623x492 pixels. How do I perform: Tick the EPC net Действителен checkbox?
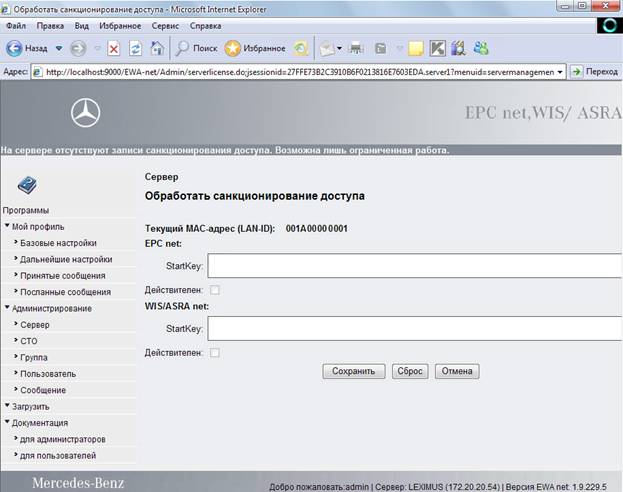[x=215, y=290]
